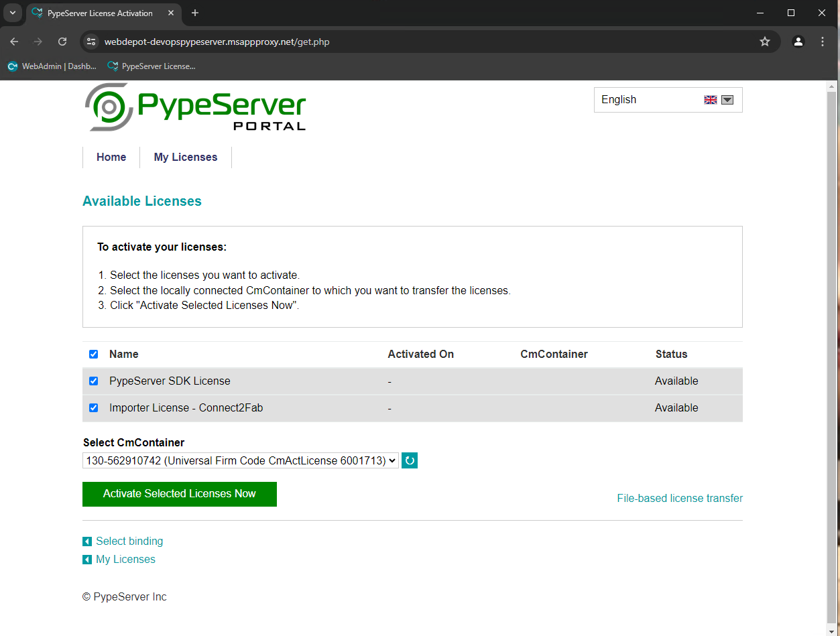Image resolution: width=840 pixels, height=636 pixels.
Task: Click the Activated On column header
Action: point(421,355)
